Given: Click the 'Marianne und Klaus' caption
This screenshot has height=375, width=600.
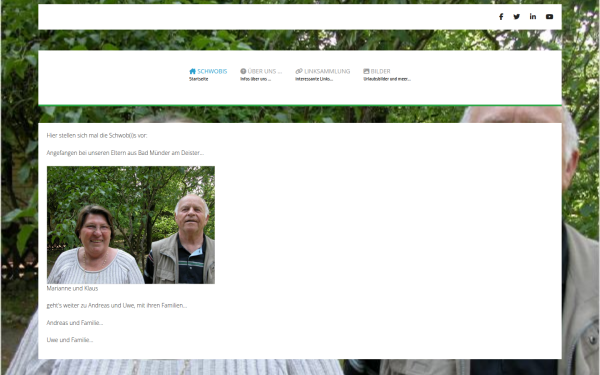Looking at the screenshot, I should [x=72, y=289].
